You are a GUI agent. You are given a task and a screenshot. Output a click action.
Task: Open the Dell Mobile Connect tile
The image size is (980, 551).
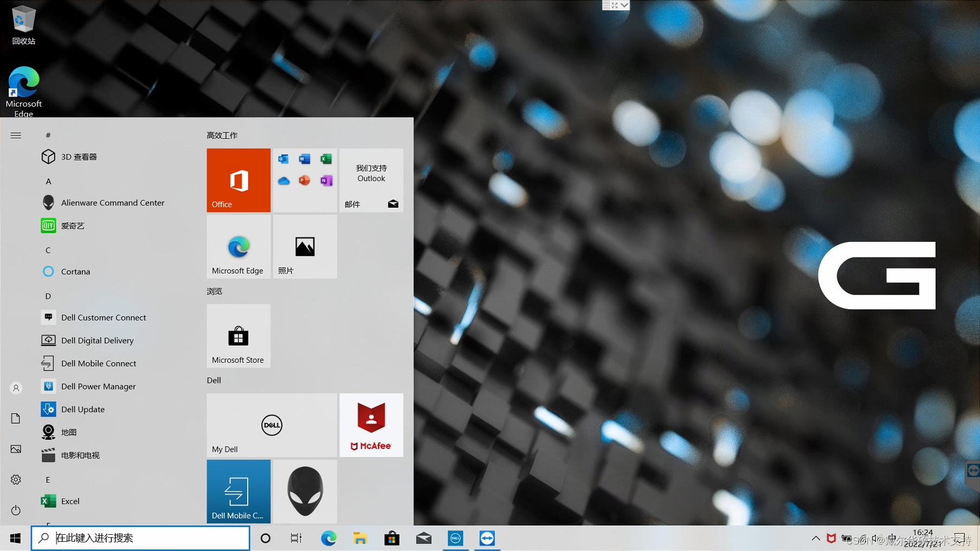pos(238,491)
